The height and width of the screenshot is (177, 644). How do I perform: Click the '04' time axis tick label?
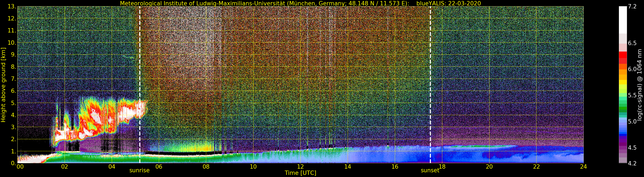pos(112,167)
